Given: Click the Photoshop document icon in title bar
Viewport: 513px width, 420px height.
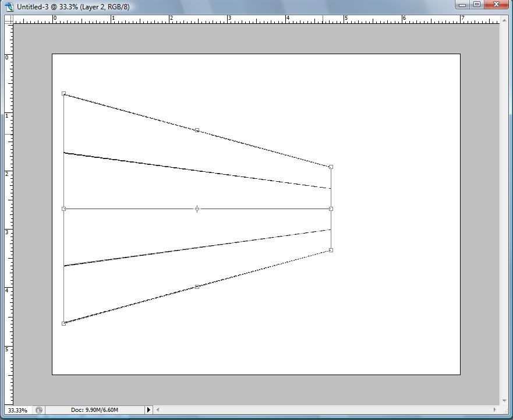Looking at the screenshot, I should pos(9,6).
